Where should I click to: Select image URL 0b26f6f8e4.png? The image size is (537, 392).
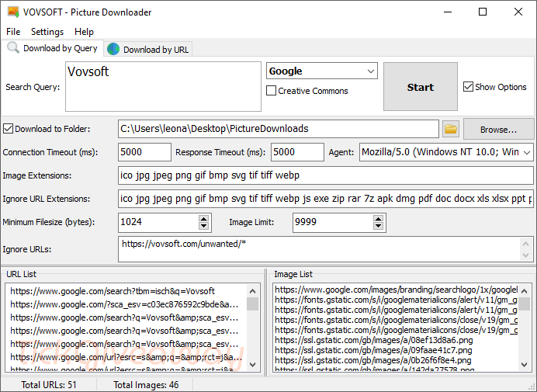[373, 360]
